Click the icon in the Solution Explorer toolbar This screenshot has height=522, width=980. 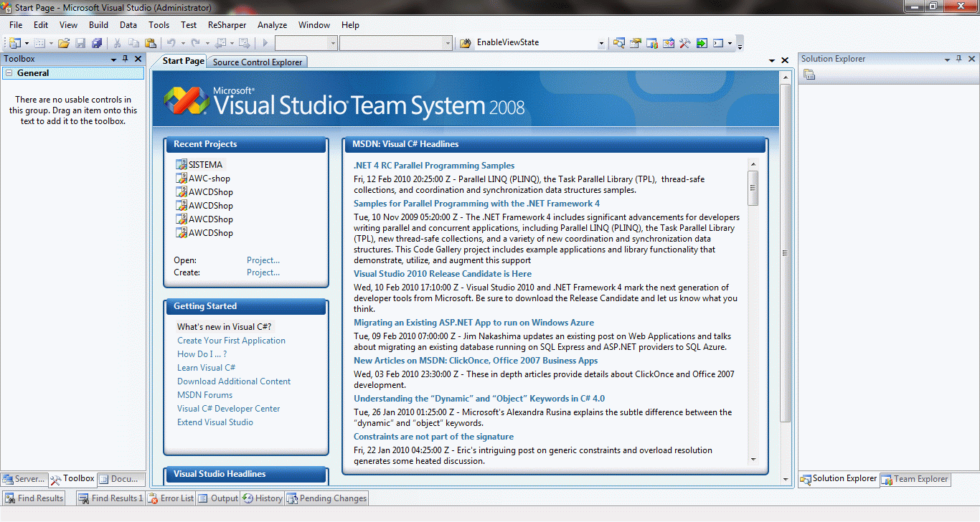(x=809, y=75)
